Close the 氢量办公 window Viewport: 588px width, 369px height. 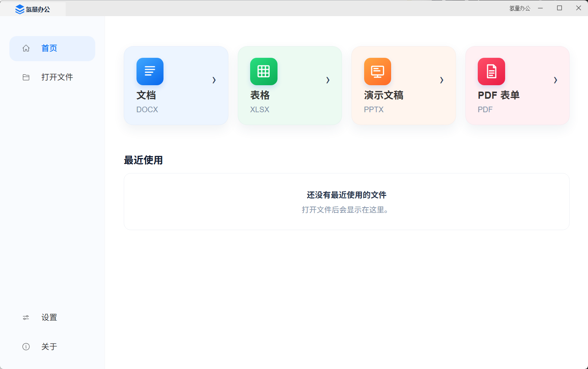point(579,8)
